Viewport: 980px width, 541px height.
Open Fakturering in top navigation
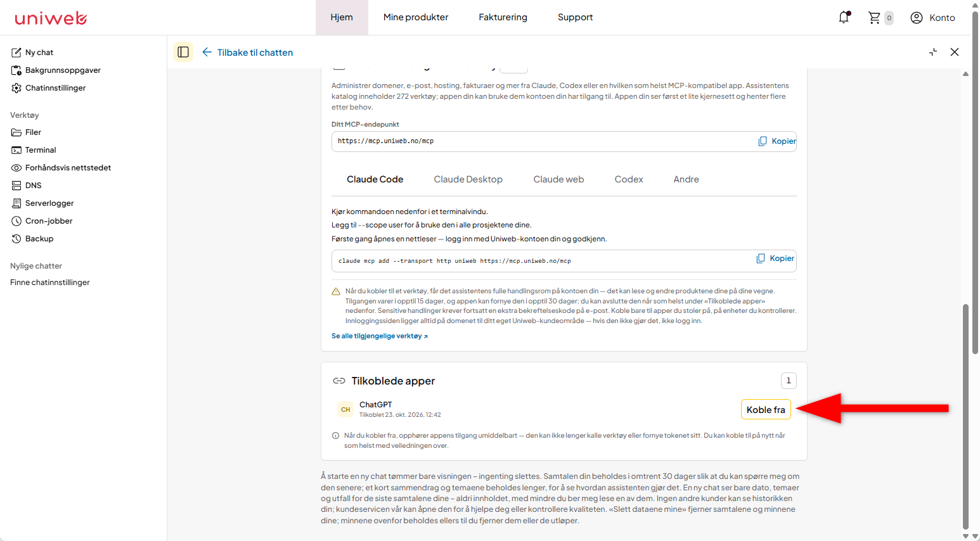point(503,17)
